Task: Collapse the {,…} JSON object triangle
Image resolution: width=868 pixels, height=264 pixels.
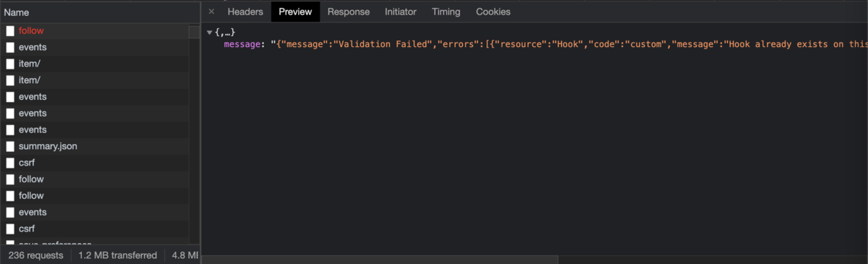Action: click(x=209, y=32)
